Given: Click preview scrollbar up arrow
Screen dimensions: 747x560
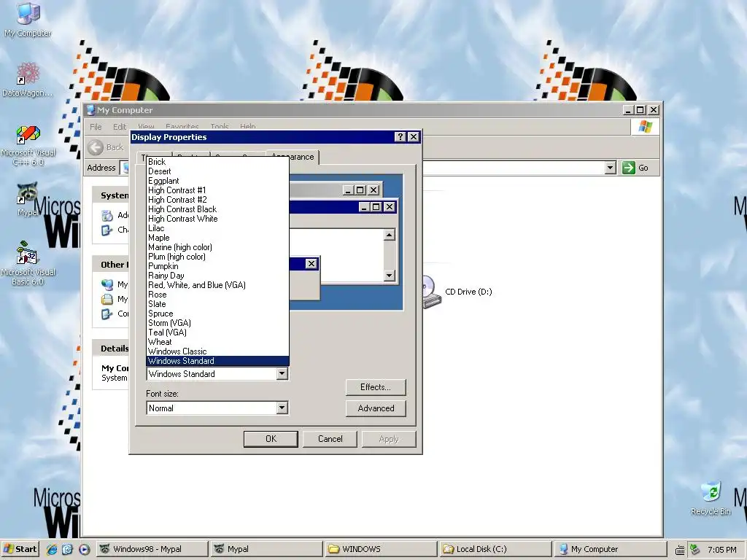Looking at the screenshot, I should (390, 235).
